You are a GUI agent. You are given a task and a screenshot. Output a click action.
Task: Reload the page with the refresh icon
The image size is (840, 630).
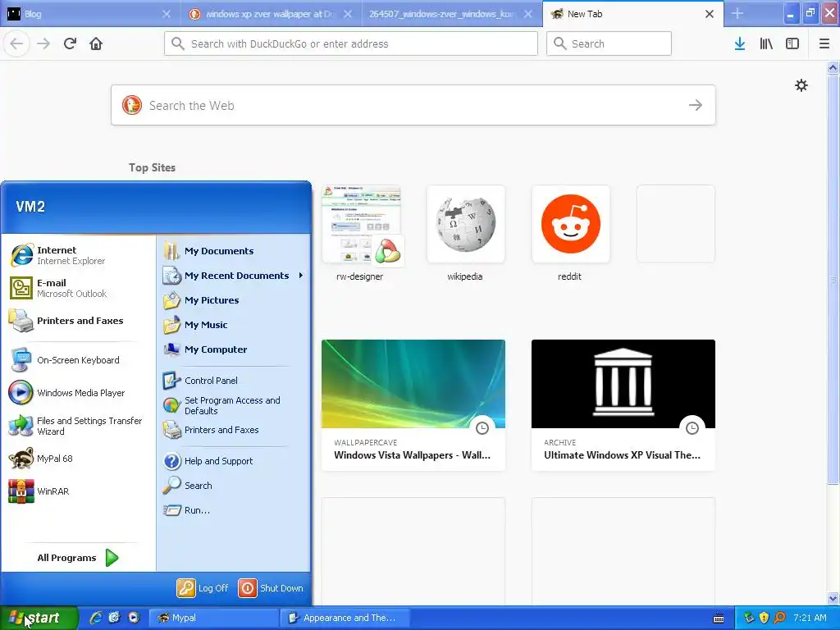coord(70,43)
